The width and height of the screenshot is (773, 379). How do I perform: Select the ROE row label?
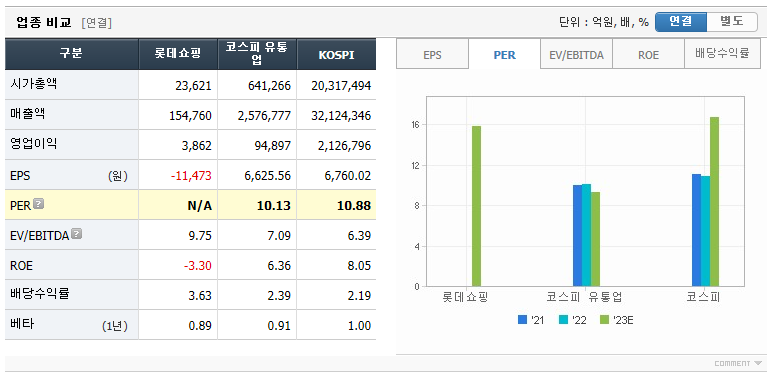pyautogui.click(x=21, y=266)
